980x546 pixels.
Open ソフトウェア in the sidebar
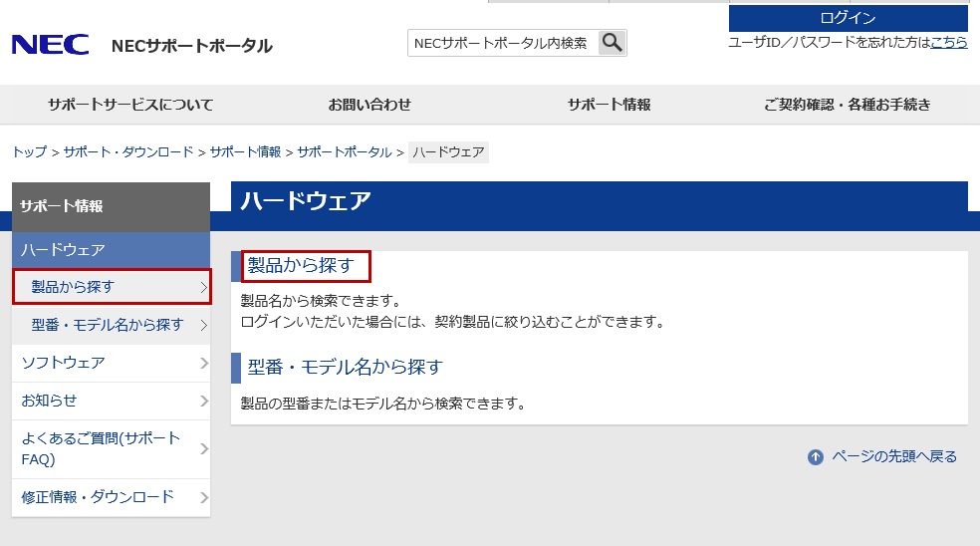(112, 363)
